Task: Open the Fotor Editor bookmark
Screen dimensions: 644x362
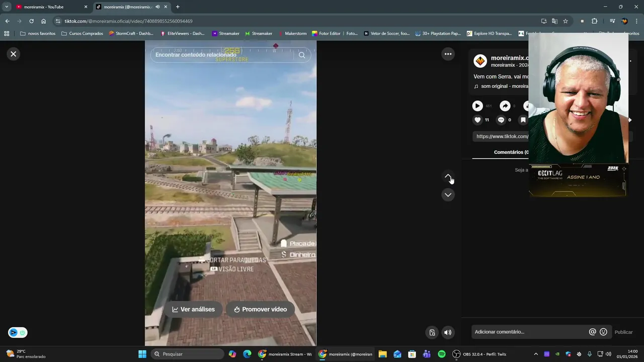Action: pos(335,34)
